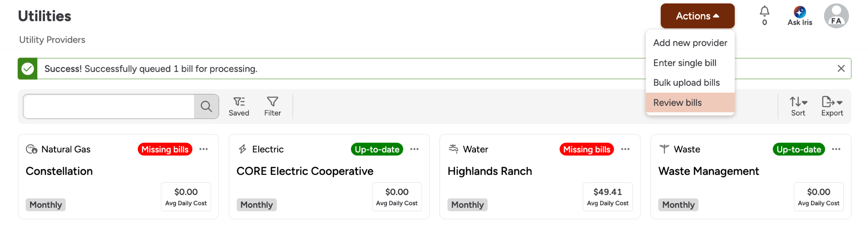Select Add new provider menu item

[x=690, y=43]
